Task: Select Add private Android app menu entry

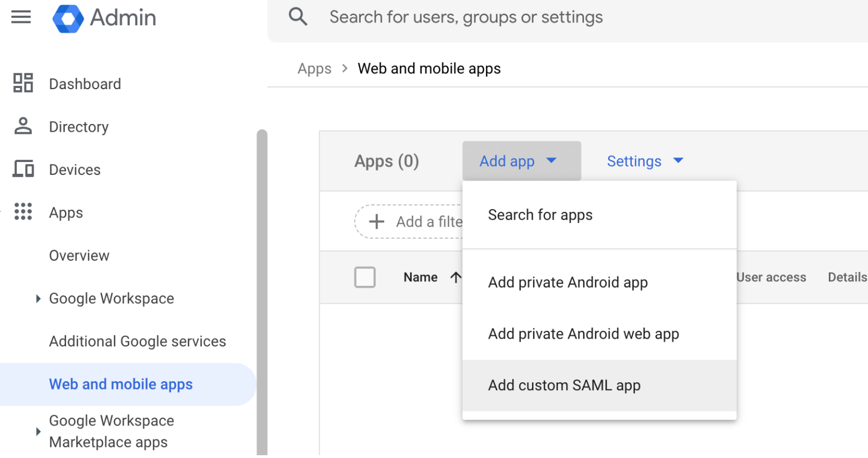Action: [567, 282]
